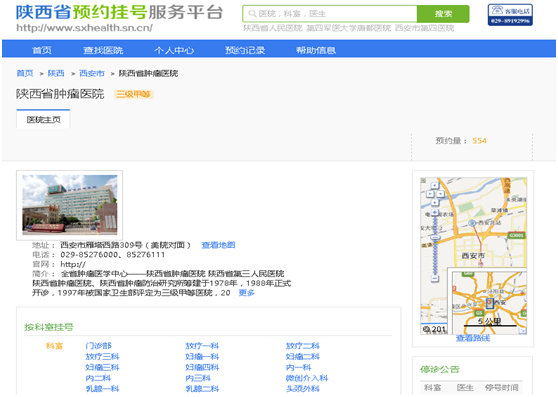
Task: Click the customer service phone icon
Action: 510,15
